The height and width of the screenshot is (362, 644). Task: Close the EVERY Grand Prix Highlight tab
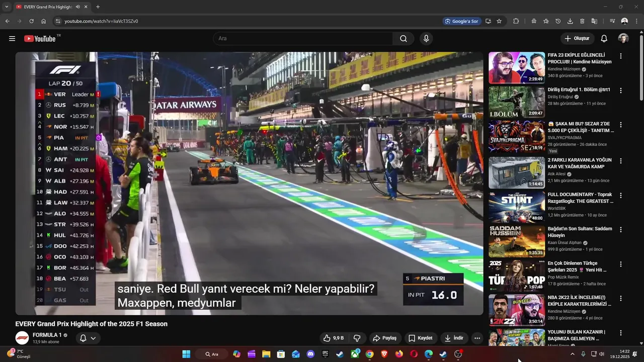point(86,7)
